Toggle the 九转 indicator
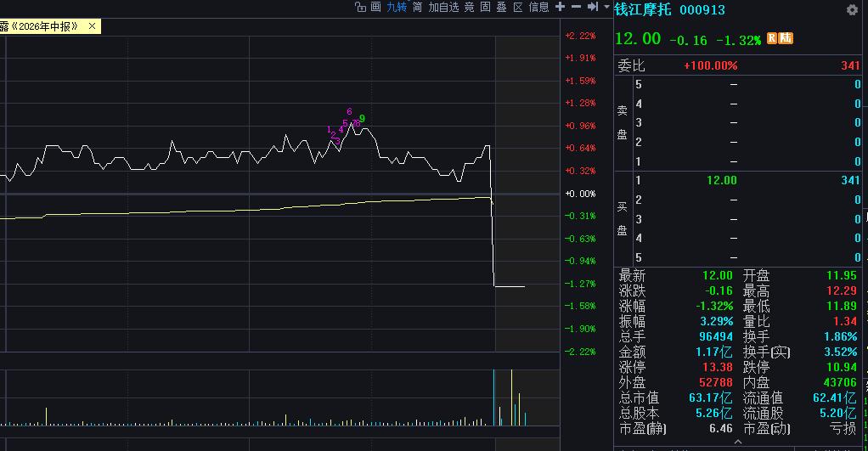 397,7
